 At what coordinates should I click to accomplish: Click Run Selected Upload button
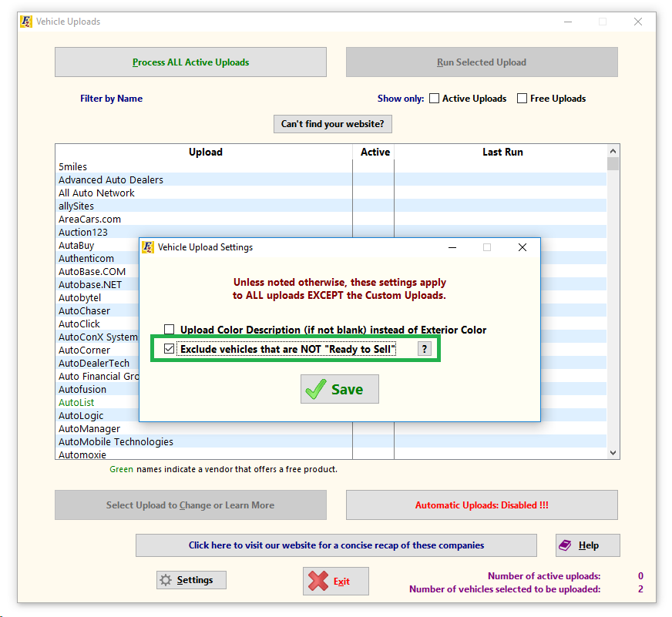click(482, 62)
